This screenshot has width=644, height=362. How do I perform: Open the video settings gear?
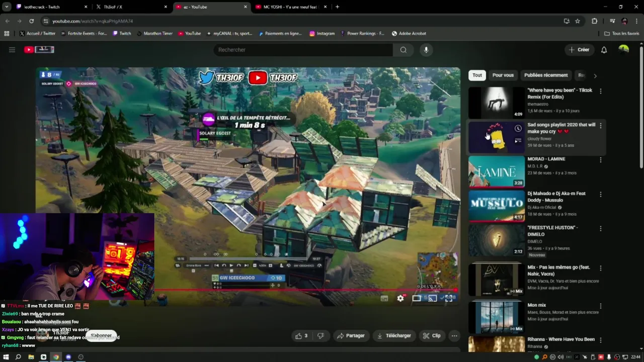pos(400,298)
